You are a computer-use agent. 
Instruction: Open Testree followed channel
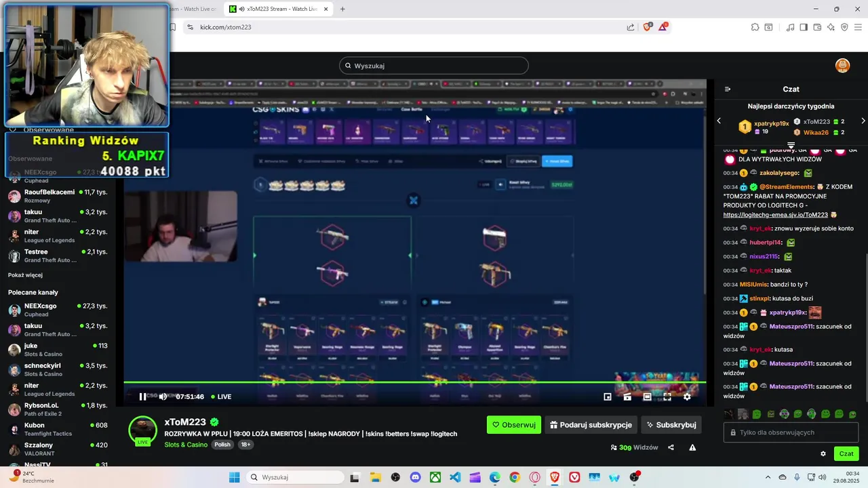[x=58, y=256]
